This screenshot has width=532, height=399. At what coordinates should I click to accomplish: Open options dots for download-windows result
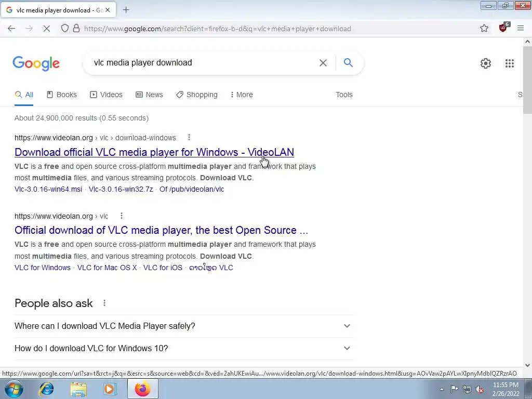(189, 137)
